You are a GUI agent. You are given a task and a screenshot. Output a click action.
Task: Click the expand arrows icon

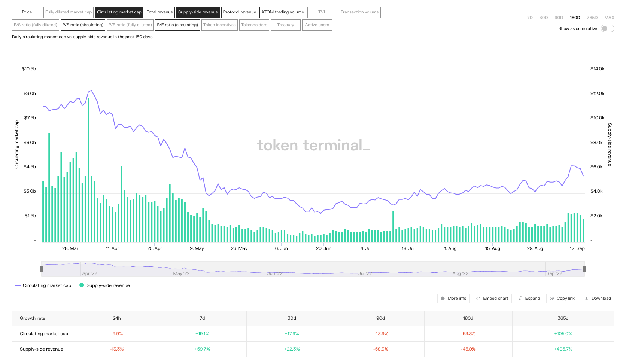tap(520, 299)
